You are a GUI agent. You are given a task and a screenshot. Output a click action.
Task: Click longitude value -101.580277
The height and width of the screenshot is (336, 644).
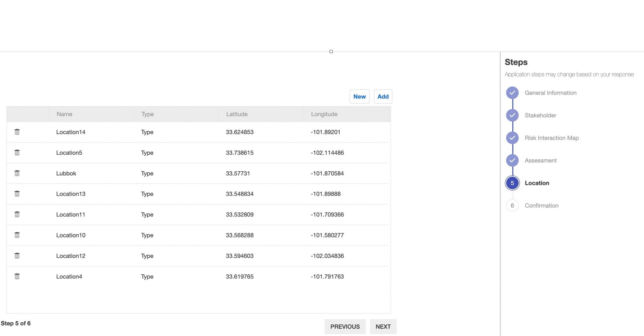[x=327, y=235]
